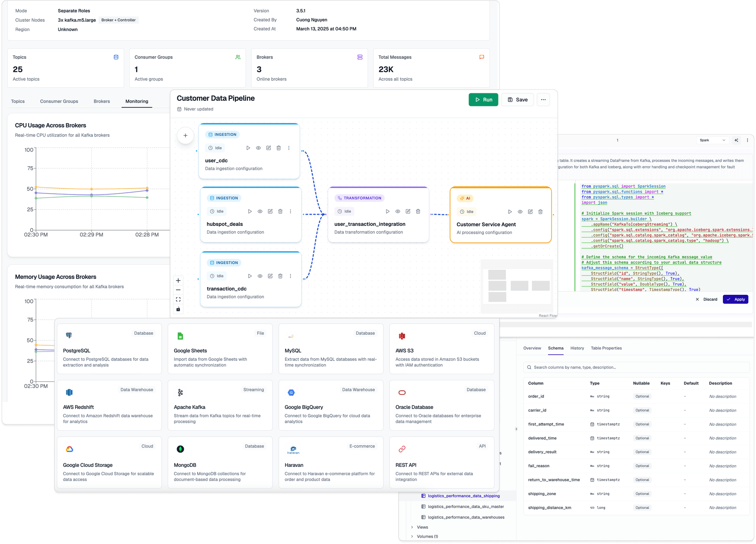Preview Customer Service Agent with the eye icon
The width and height of the screenshot is (756, 544).
tap(520, 211)
